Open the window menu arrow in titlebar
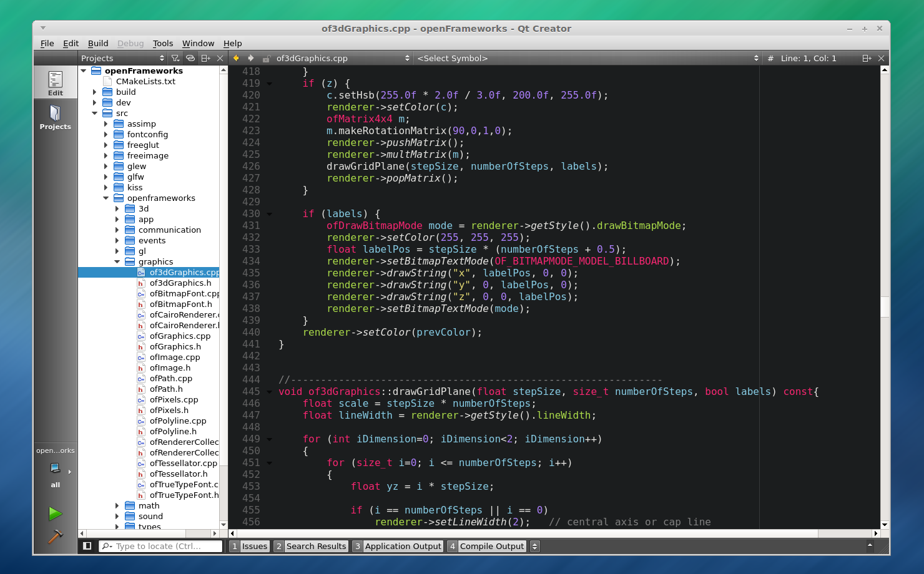The width and height of the screenshot is (924, 574). 43,28
